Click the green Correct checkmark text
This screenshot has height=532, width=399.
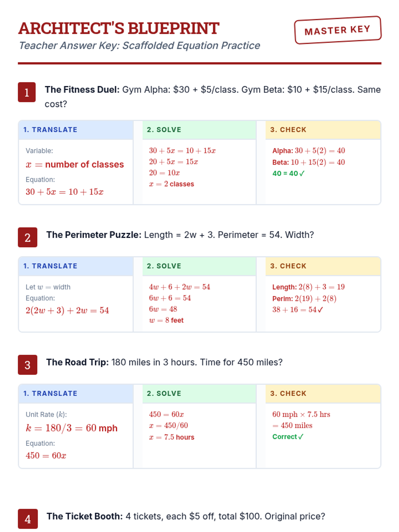tap(288, 437)
